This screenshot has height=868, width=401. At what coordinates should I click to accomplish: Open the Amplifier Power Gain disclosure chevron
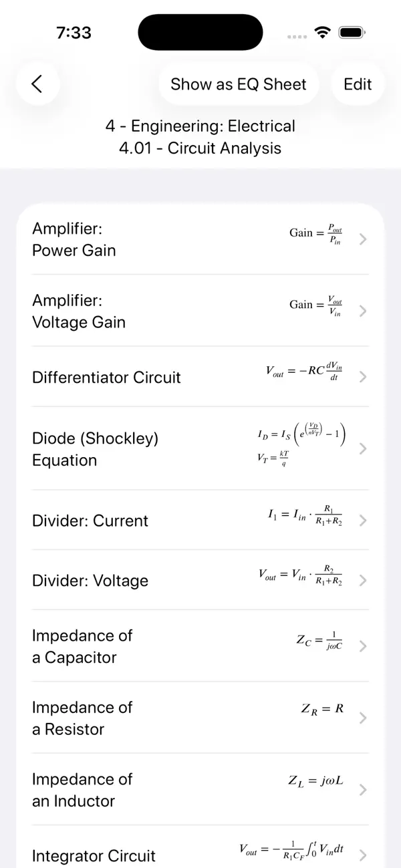[x=363, y=239]
